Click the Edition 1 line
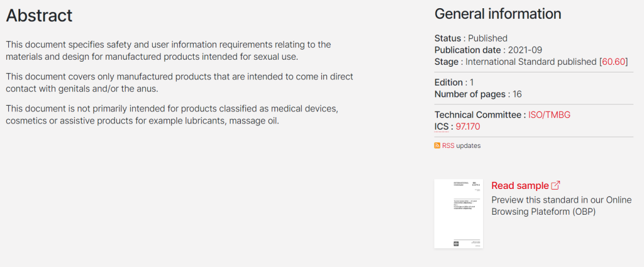The height and width of the screenshot is (267, 644). 454,82
